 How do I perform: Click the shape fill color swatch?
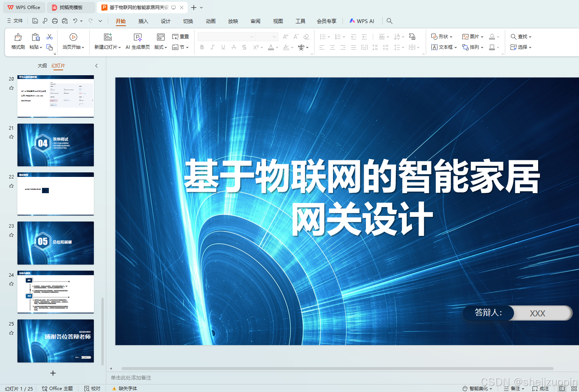pos(492,37)
